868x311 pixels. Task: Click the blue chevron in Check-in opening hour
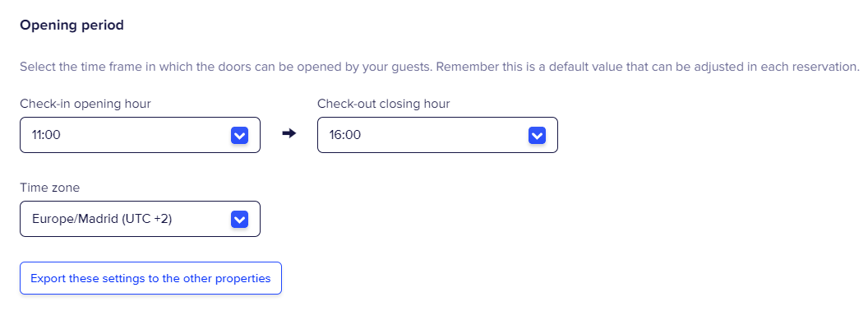239,135
